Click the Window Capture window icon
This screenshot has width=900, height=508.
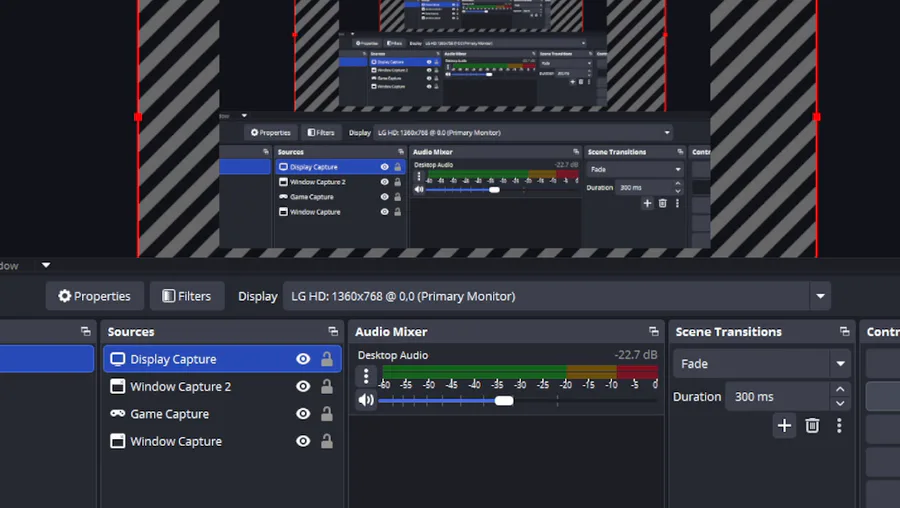click(x=118, y=441)
